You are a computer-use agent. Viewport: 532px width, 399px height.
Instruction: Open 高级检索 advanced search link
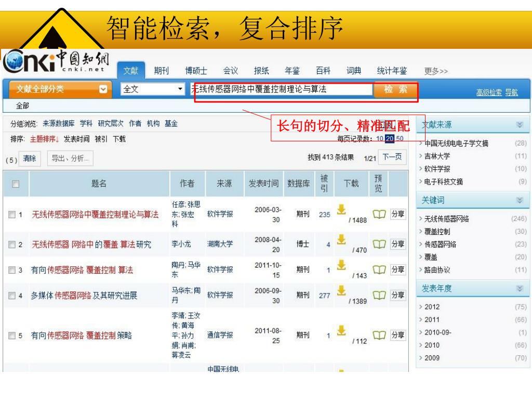(x=489, y=92)
